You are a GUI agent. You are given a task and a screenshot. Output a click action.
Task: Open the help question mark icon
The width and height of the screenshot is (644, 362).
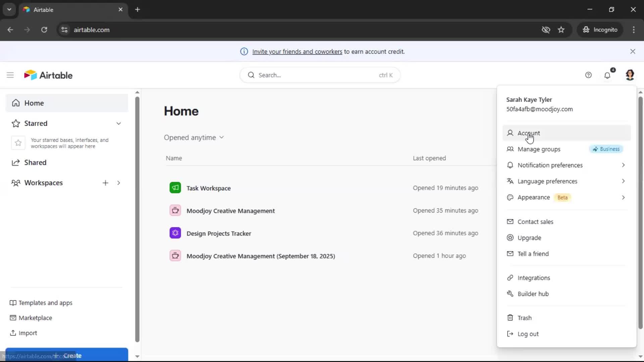588,75
